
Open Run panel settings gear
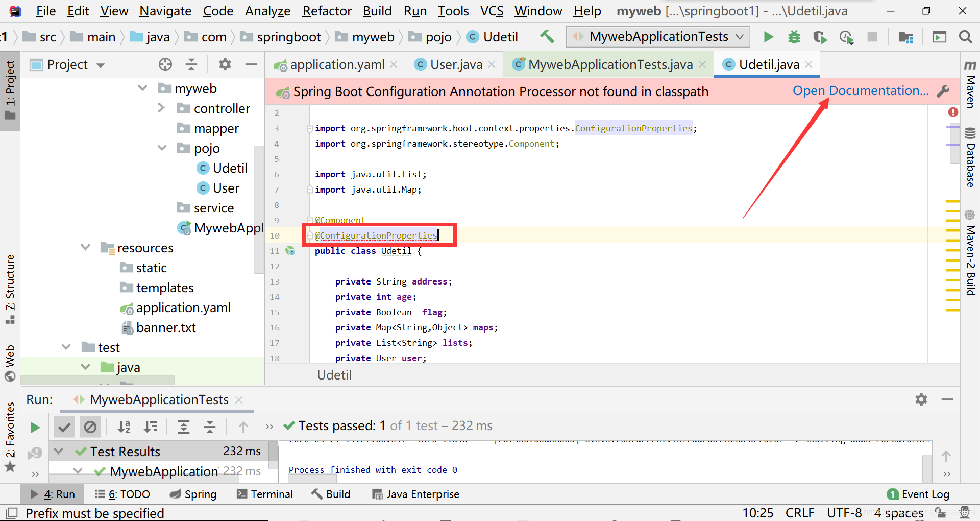tap(921, 399)
